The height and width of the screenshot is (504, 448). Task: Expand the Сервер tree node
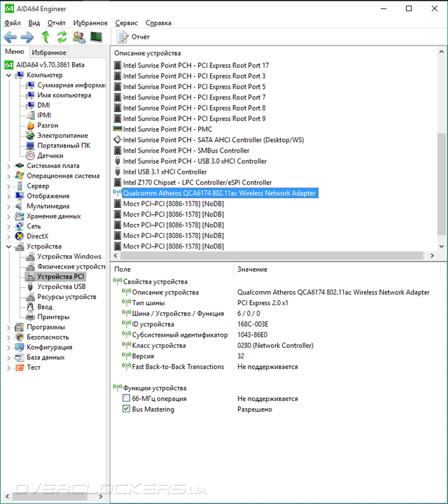click(x=8, y=186)
